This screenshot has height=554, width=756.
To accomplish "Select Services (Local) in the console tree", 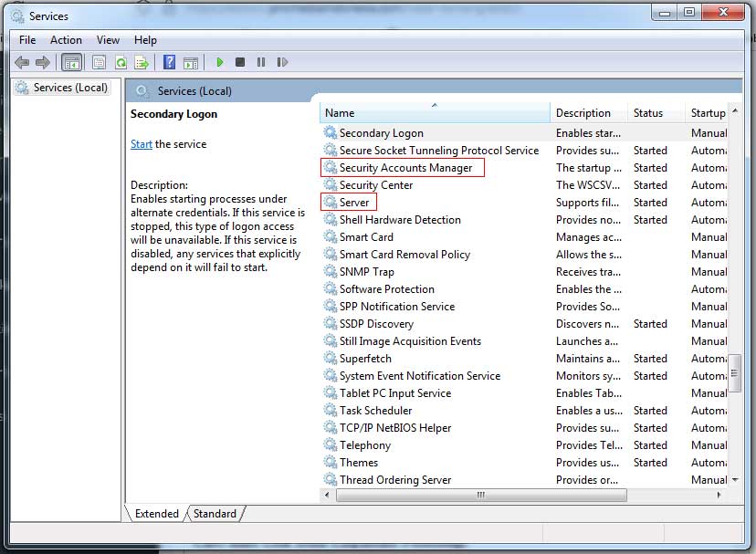I will [70, 88].
